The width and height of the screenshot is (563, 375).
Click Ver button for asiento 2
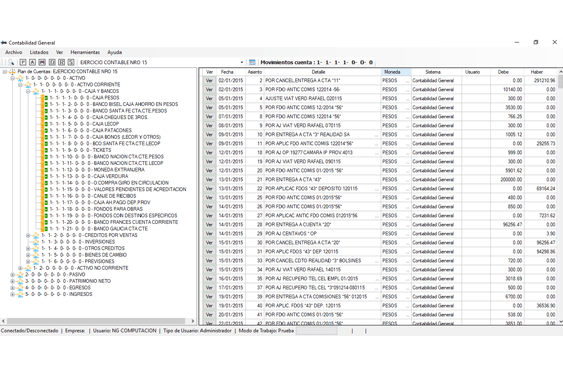[x=209, y=80]
